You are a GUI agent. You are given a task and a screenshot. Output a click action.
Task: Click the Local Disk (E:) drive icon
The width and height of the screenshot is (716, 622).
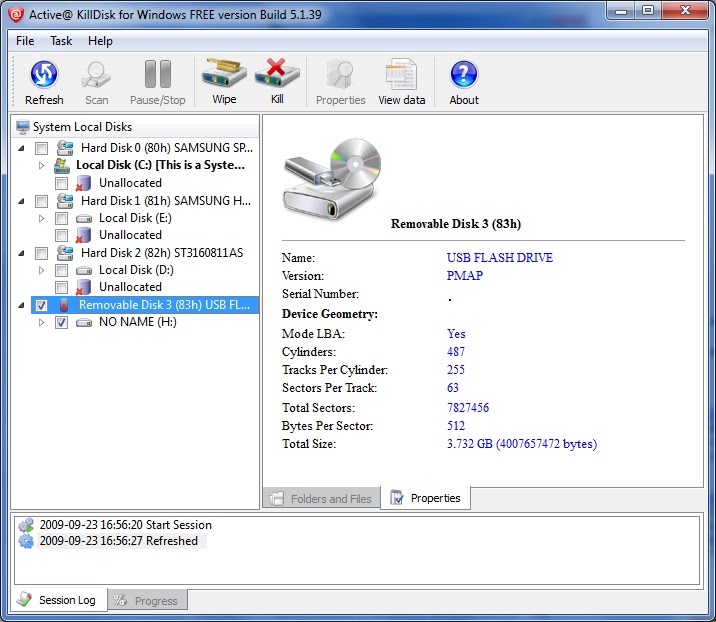click(x=84, y=219)
